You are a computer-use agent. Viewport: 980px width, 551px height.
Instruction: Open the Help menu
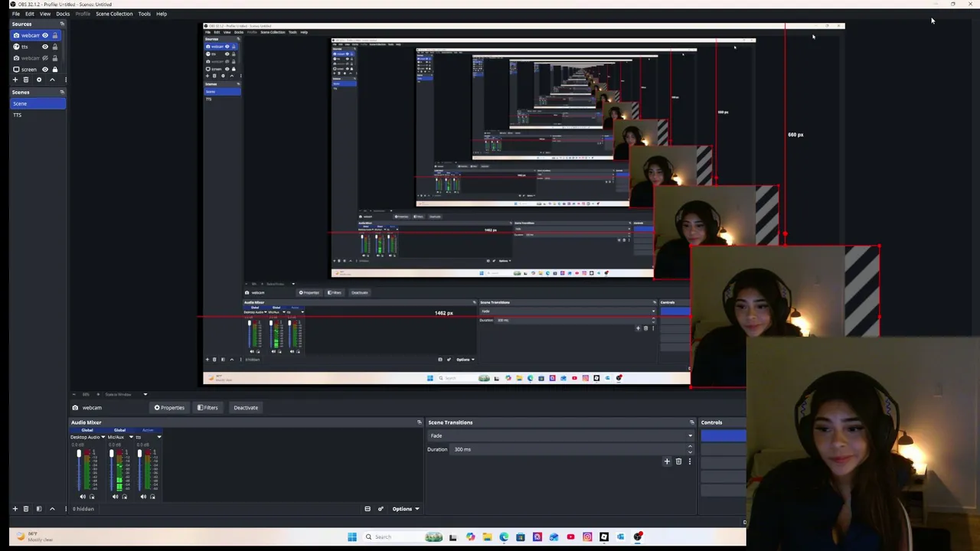click(x=162, y=14)
